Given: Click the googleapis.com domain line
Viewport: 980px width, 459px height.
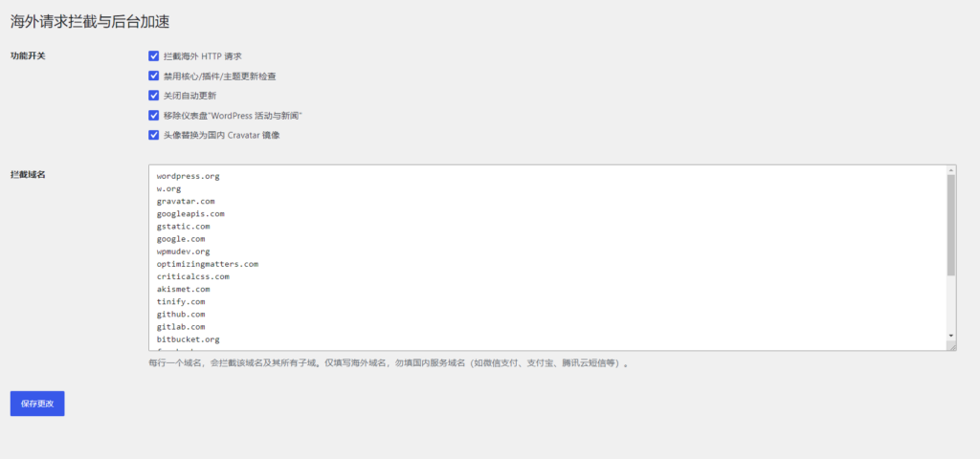Looking at the screenshot, I should (x=190, y=213).
